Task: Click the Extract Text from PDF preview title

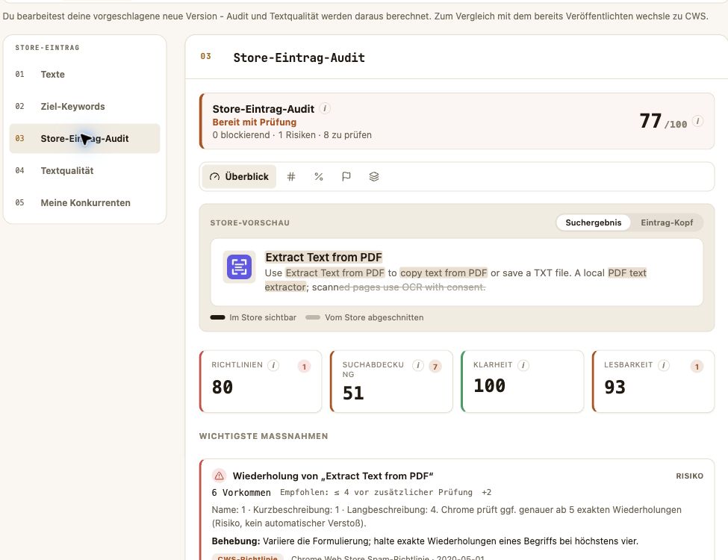Action: tap(323, 258)
